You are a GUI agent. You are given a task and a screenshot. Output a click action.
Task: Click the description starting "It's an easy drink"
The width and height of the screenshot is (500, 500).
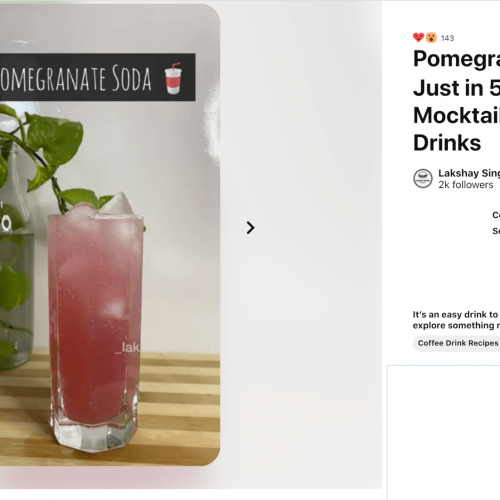pyautogui.click(x=456, y=314)
